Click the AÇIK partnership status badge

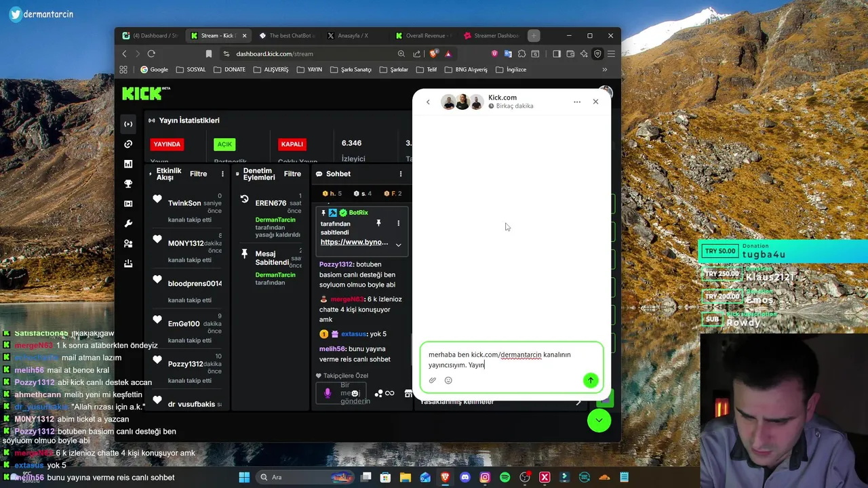click(224, 144)
